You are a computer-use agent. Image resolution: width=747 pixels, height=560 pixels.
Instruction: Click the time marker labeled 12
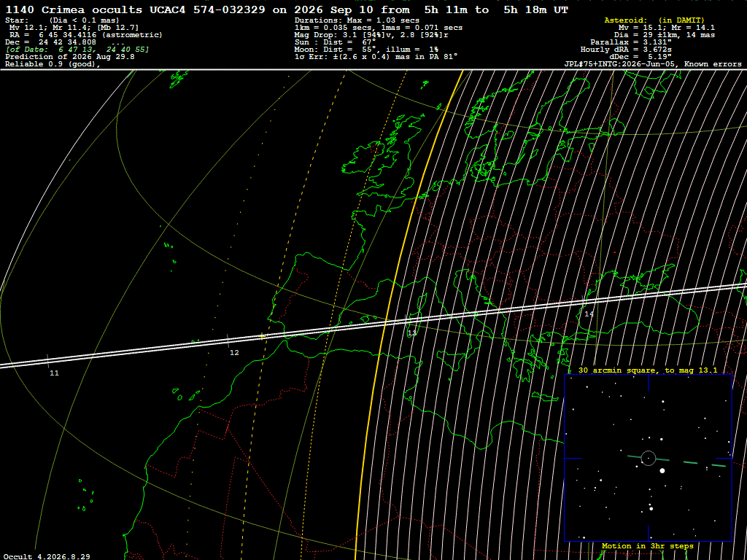(x=234, y=352)
